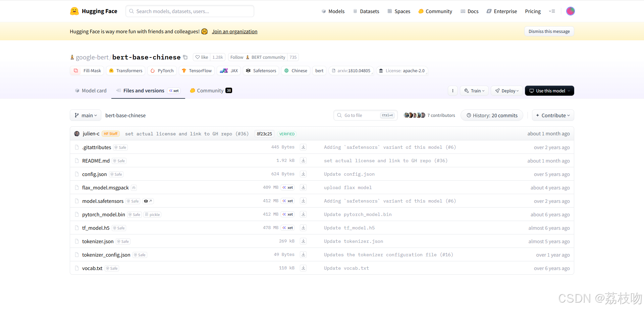Click the 1.28k likes count

pyautogui.click(x=218, y=57)
